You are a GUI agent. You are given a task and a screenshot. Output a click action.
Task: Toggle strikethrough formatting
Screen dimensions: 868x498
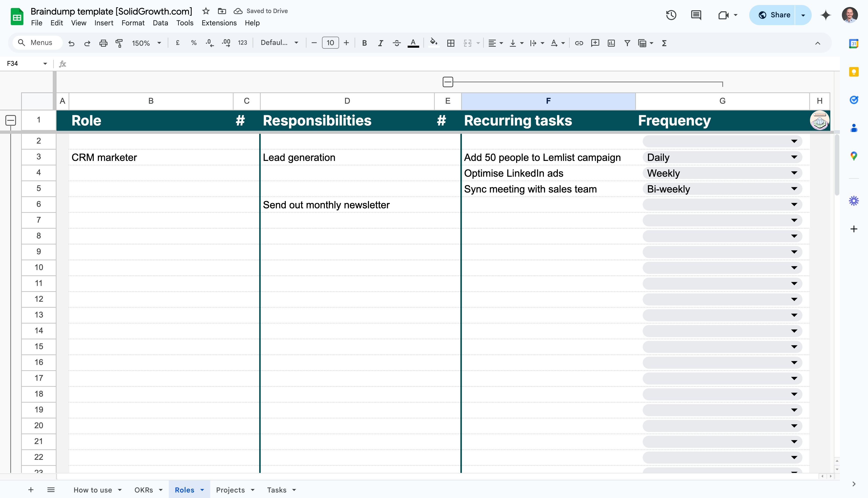tap(397, 43)
